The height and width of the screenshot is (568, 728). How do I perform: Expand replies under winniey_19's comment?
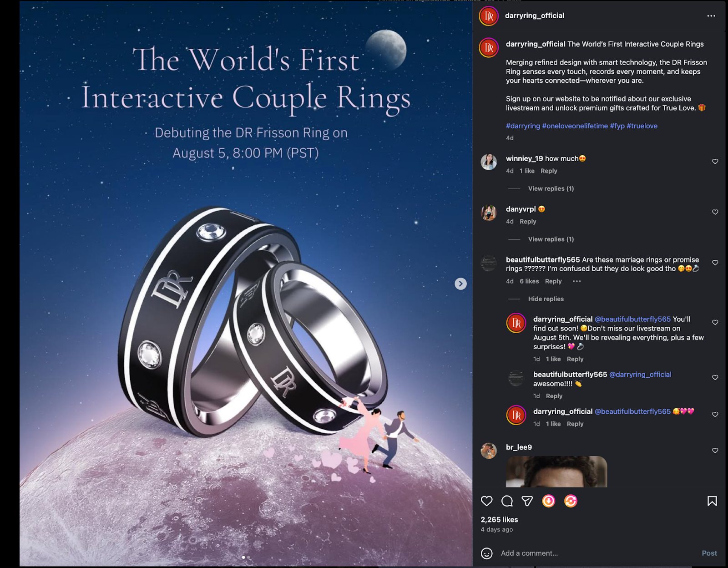551,188
